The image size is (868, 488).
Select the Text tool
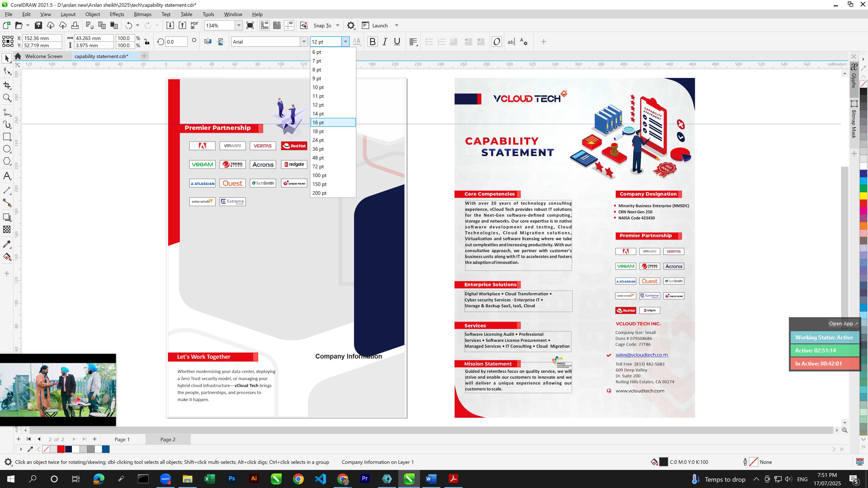[x=7, y=176]
